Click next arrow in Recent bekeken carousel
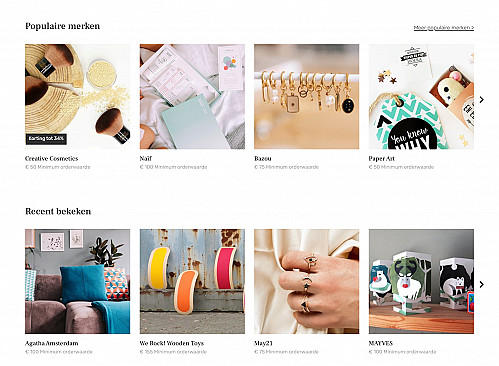Screen dimensions: 499x366 481,284
